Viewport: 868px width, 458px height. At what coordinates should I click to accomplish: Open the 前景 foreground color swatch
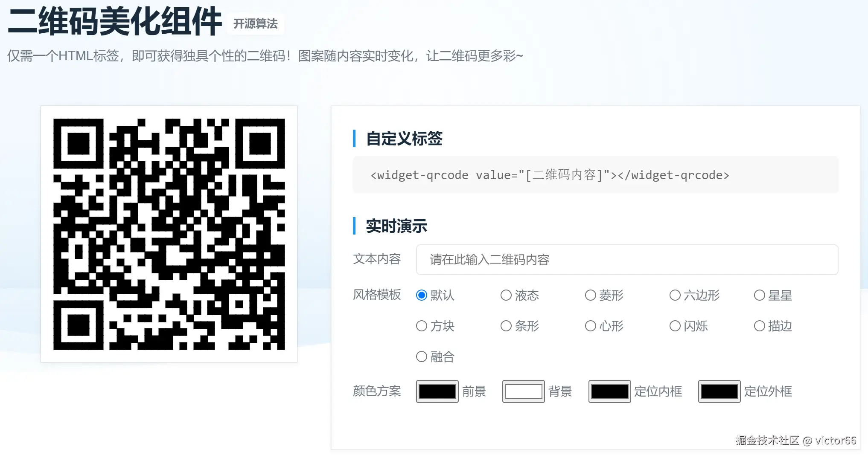coord(437,391)
